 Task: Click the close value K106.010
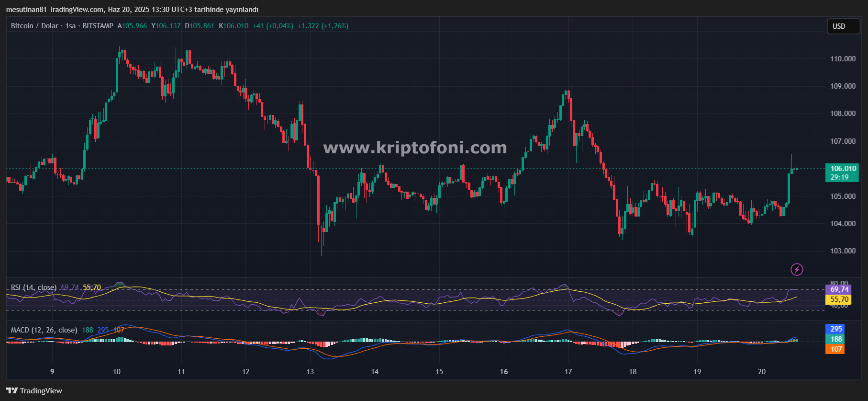click(x=234, y=26)
